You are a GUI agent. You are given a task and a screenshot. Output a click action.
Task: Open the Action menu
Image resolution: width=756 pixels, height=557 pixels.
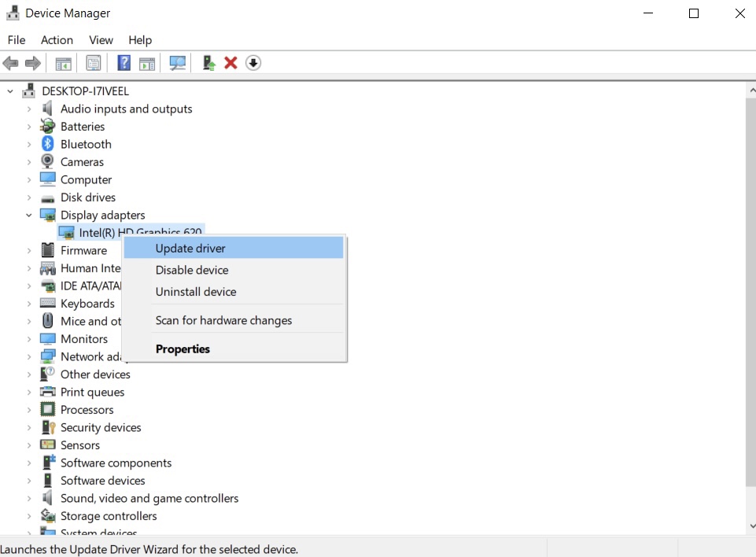point(57,40)
